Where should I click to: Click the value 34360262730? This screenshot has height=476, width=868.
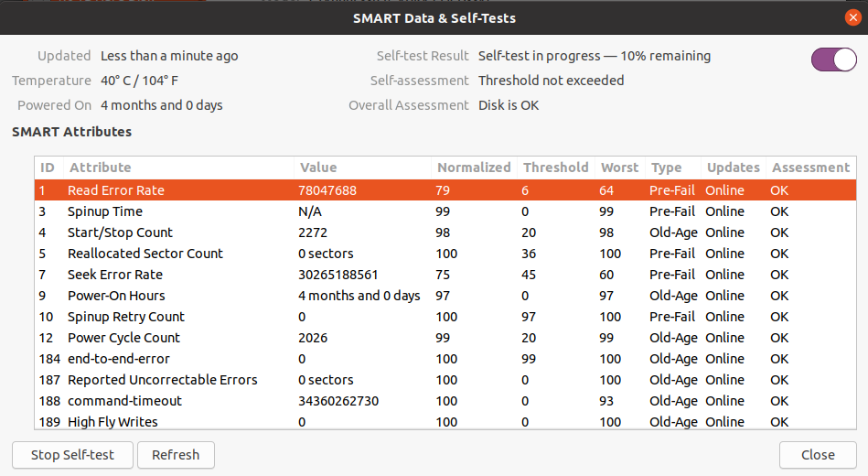click(x=338, y=401)
